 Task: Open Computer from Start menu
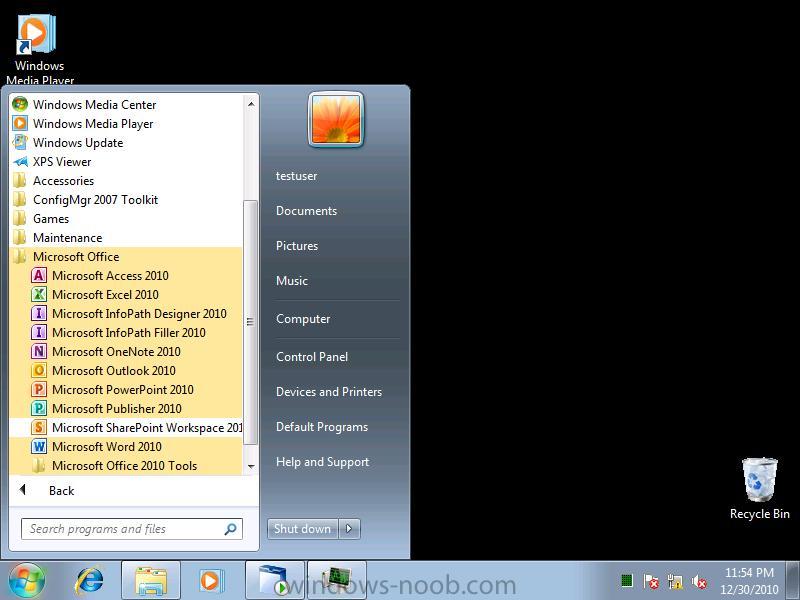303,319
